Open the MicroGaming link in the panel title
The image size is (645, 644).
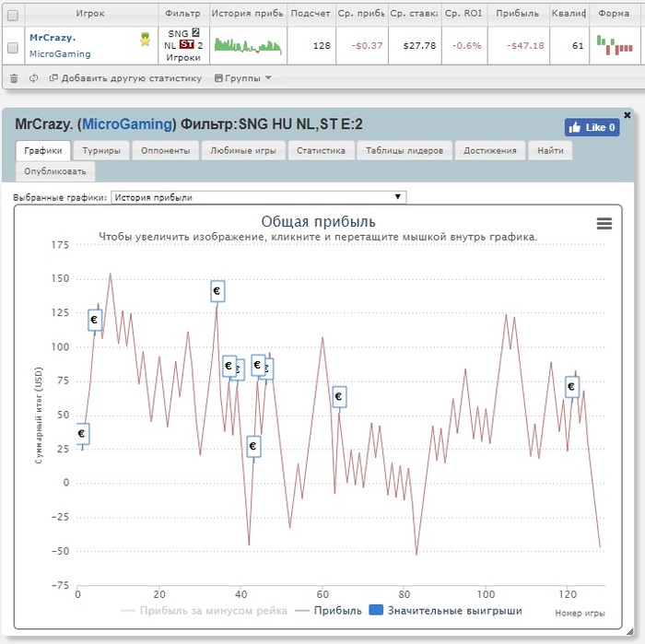(x=127, y=124)
